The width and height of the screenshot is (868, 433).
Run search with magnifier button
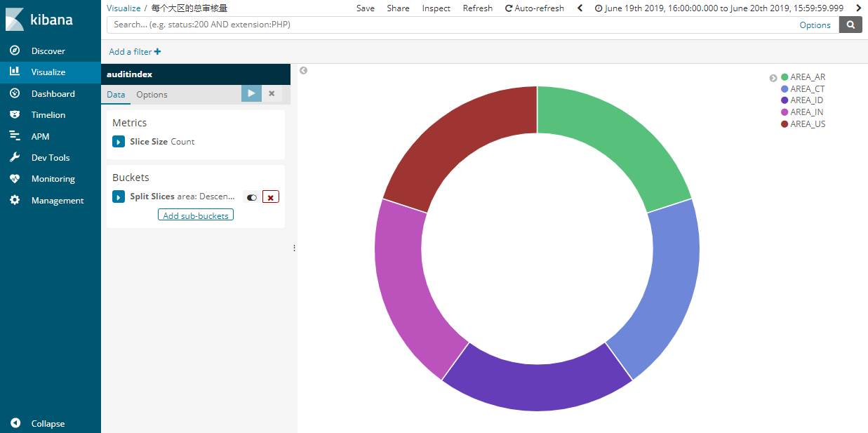pyautogui.click(x=851, y=25)
